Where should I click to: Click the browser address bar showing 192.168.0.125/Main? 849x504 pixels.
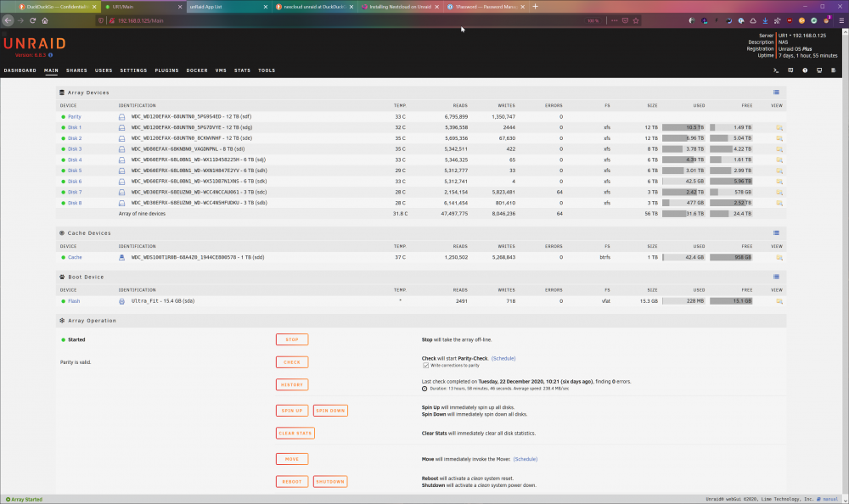click(x=346, y=20)
